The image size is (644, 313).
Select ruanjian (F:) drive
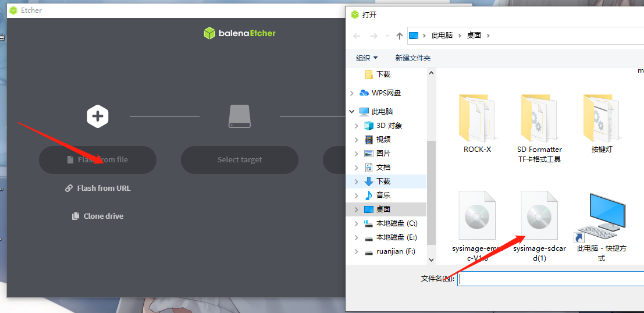(396, 251)
